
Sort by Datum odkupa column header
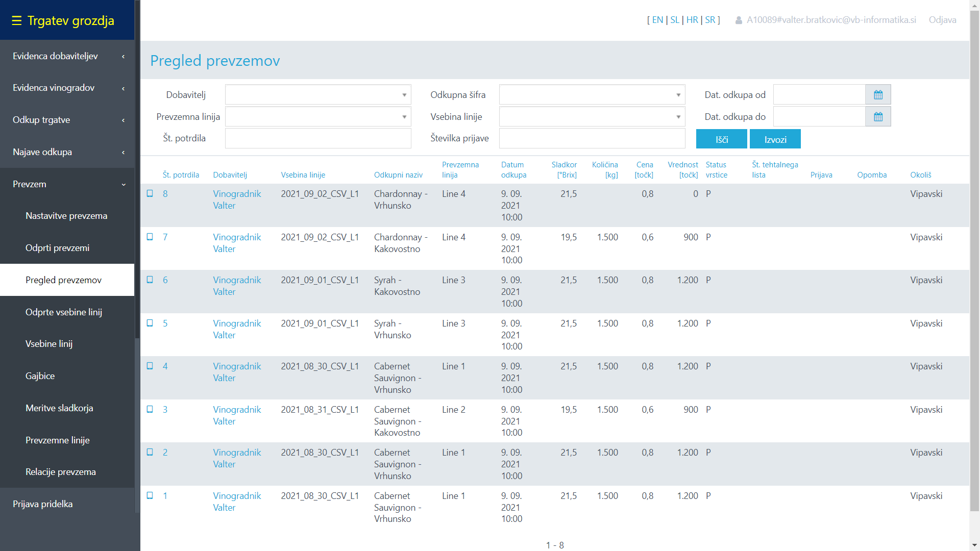513,170
